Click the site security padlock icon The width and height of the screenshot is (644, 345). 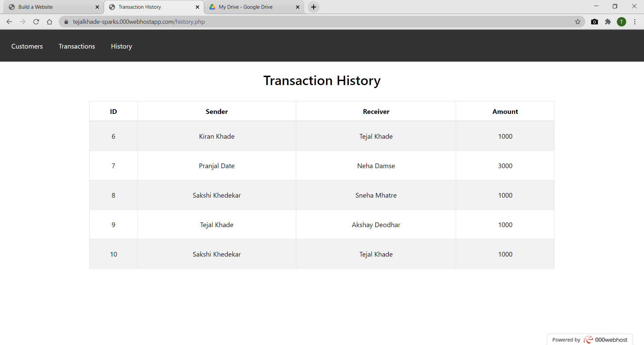[66, 21]
